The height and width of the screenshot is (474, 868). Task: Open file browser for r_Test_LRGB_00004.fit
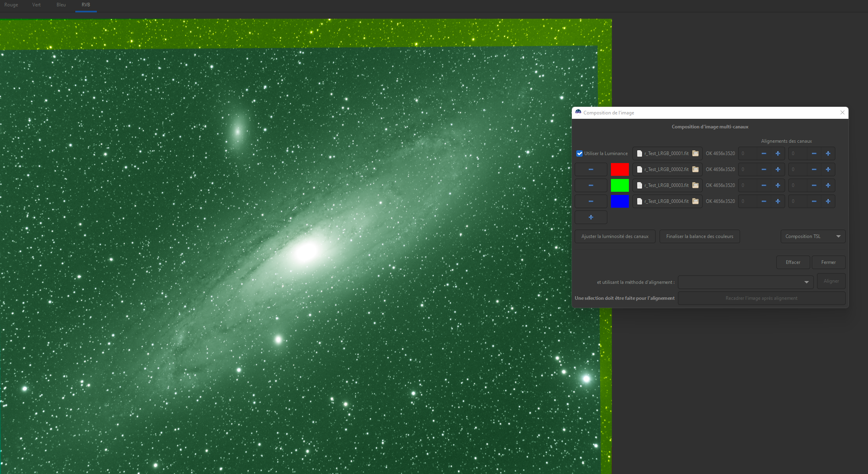695,201
